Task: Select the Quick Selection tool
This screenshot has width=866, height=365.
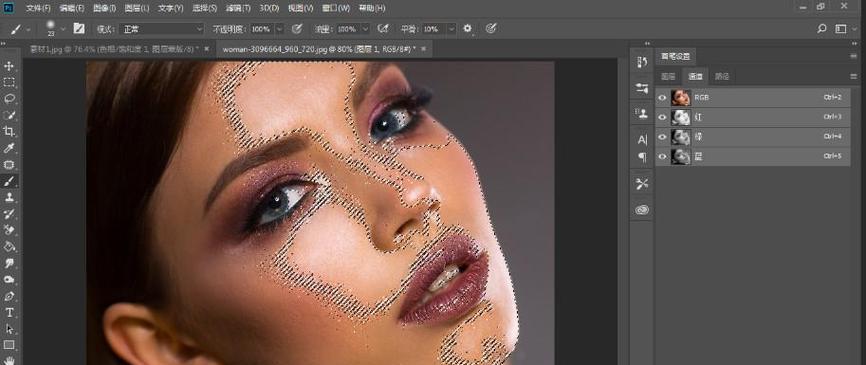Action: [9, 115]
